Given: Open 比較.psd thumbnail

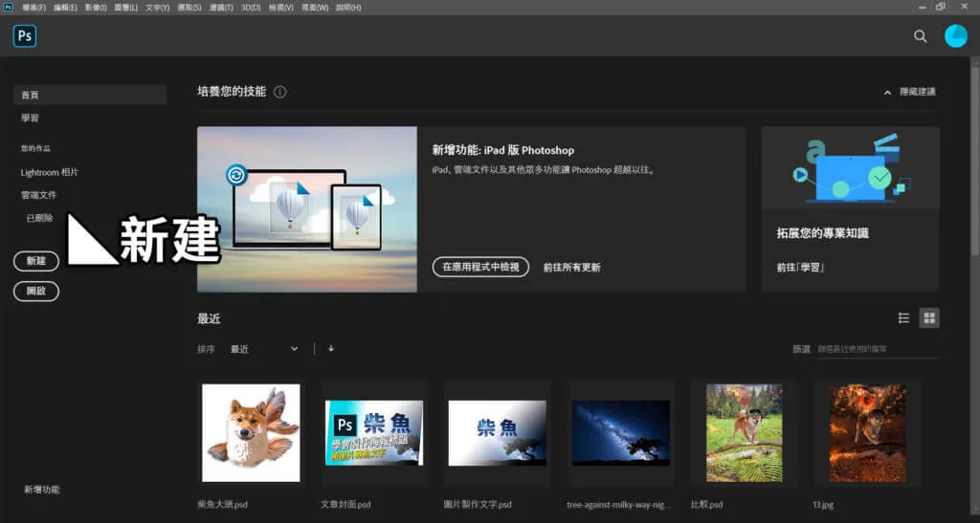Looking at the screenshot, I should 744,432.
